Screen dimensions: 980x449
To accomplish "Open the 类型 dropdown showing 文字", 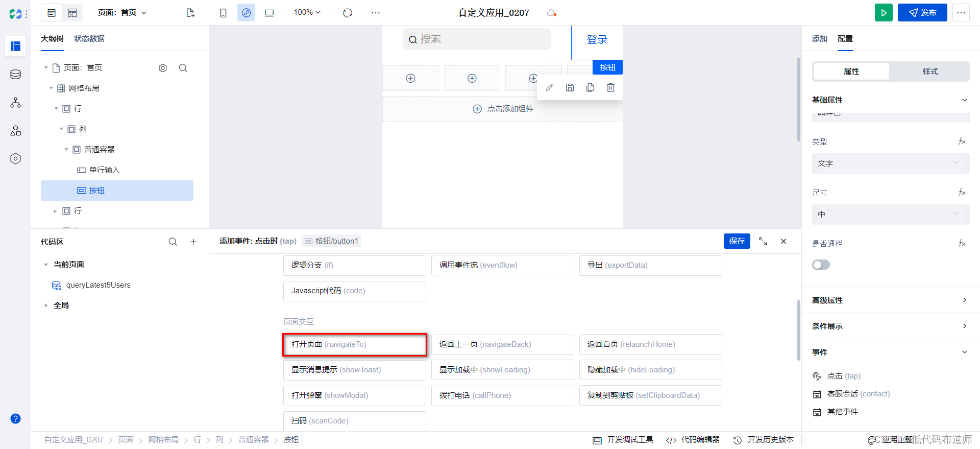I will (891, 163).
